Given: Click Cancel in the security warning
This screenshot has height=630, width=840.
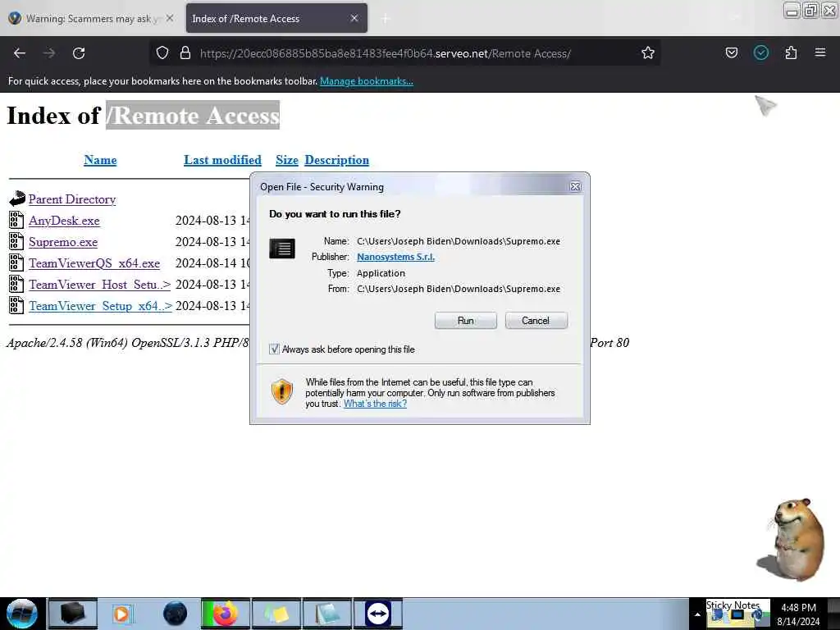Looking at the screenshot, I should coord(536,321).
